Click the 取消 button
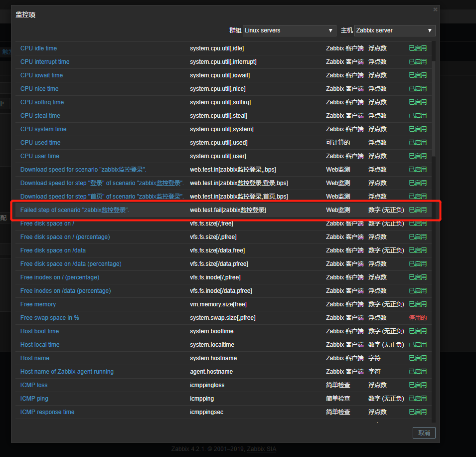Viewport: 476px width, 457px height. point(424,433)
